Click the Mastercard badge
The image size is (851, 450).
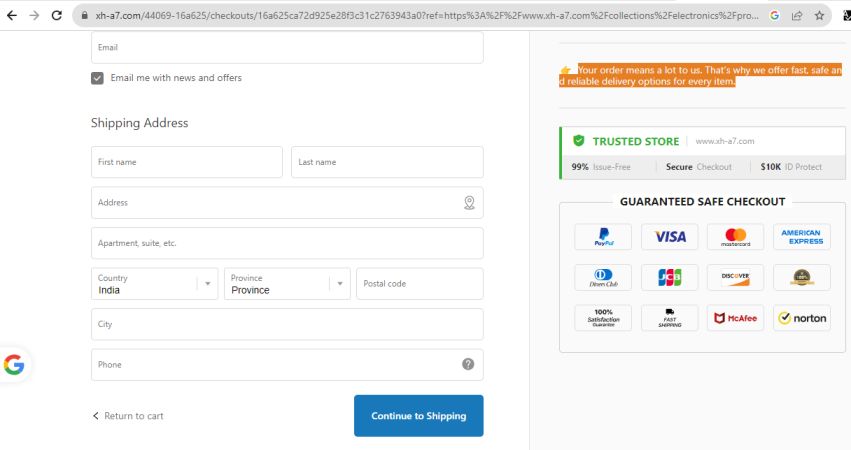tap(735, 237)
